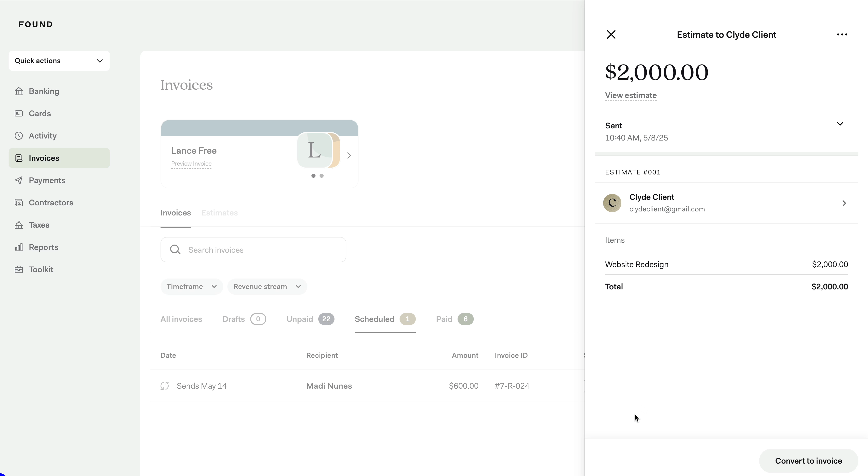Select the Unpaid invoices tab
The height and width of the screenshot is (476, 868).
(x=310, y=319)
